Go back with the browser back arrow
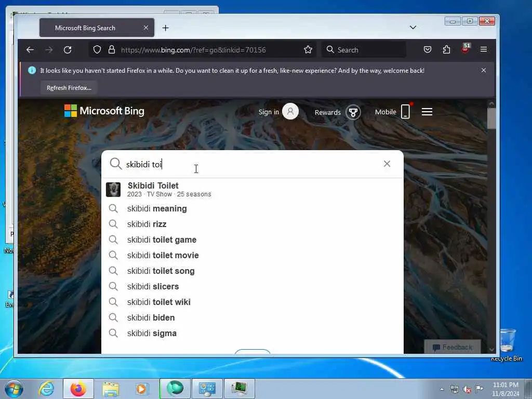 point(30,50)
